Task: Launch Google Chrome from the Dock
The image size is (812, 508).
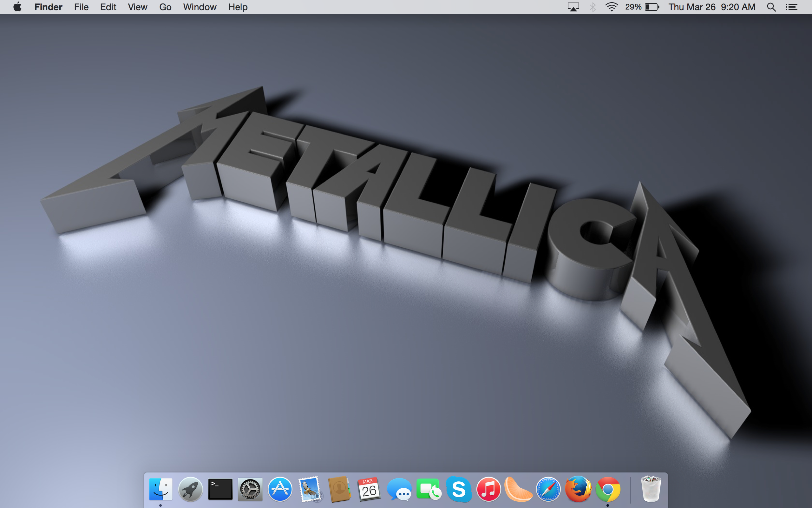Action: (608, 489)
